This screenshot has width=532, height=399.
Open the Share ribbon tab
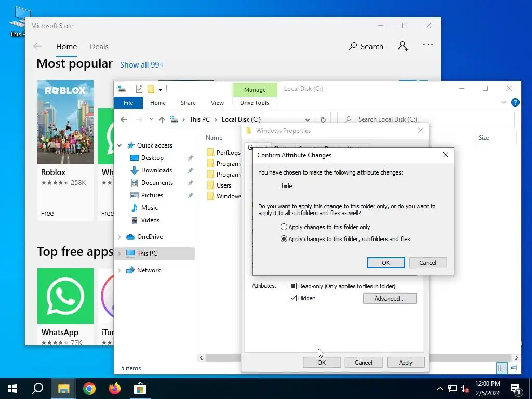tap(188, 103)
